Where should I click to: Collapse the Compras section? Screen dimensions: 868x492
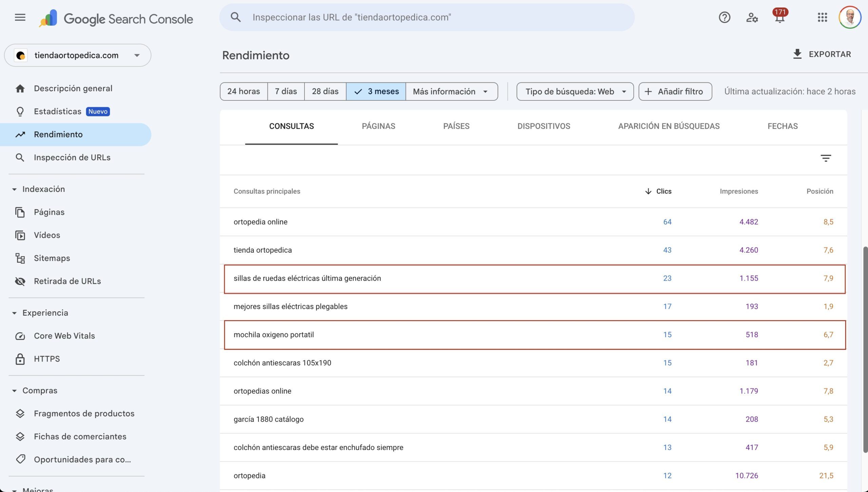(35, 391)
